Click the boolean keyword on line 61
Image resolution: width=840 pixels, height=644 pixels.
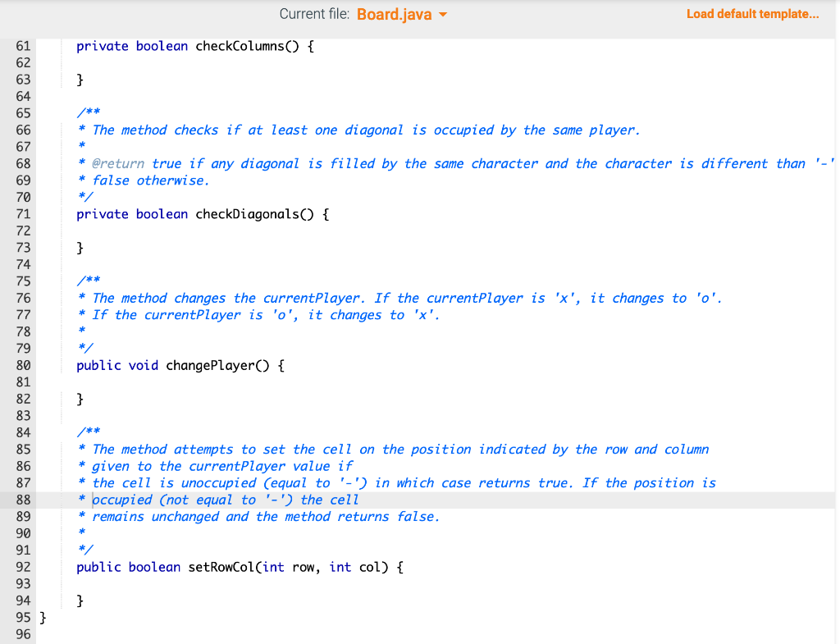click(162, 46)
